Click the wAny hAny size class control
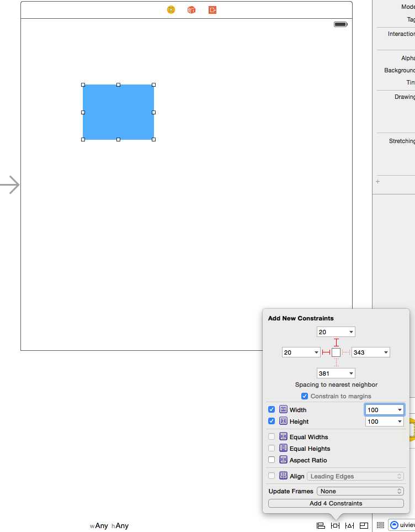Screen dimensions: 415x532 pyautogui.click(x=109, y=525)
